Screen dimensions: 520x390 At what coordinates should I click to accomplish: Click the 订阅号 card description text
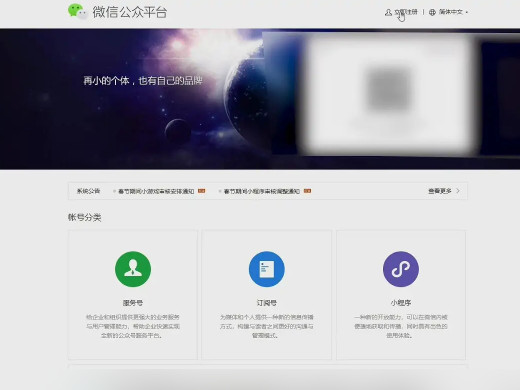267,326
